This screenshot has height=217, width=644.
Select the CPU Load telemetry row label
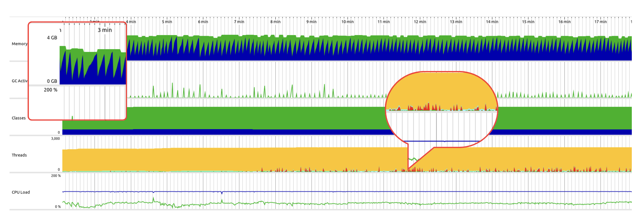(21, 192)
